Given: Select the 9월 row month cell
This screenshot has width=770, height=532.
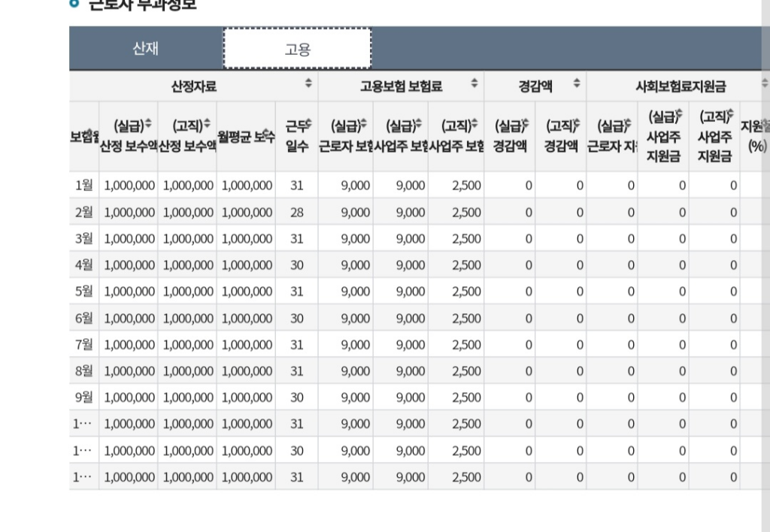Looking at the screenshot, I should click(84, 397).
